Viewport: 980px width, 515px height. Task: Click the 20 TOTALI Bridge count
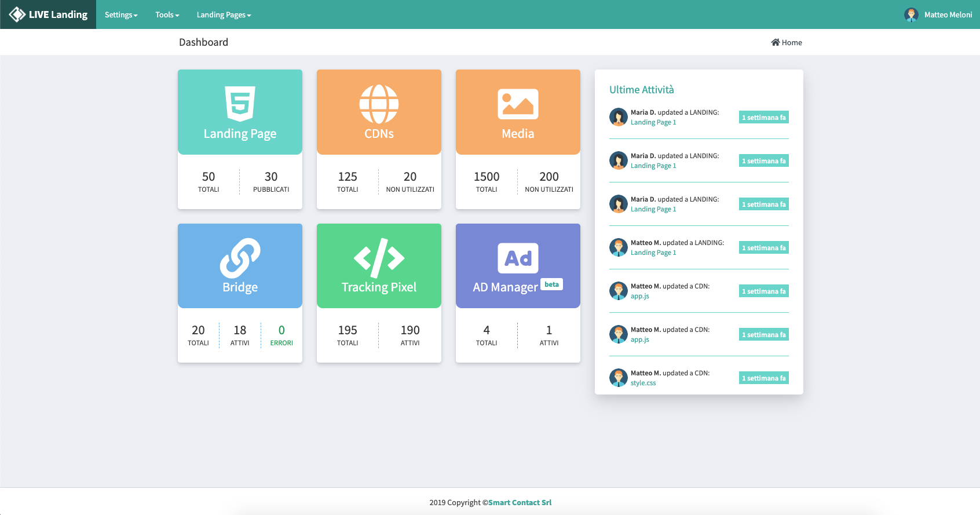(x=198, y=335)
